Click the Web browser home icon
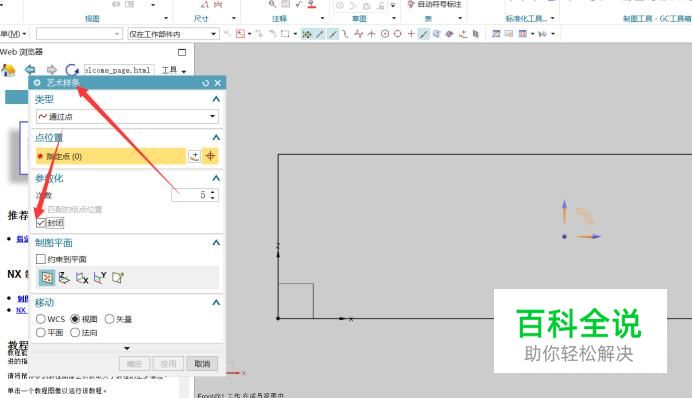 click(x=8, y=70)
